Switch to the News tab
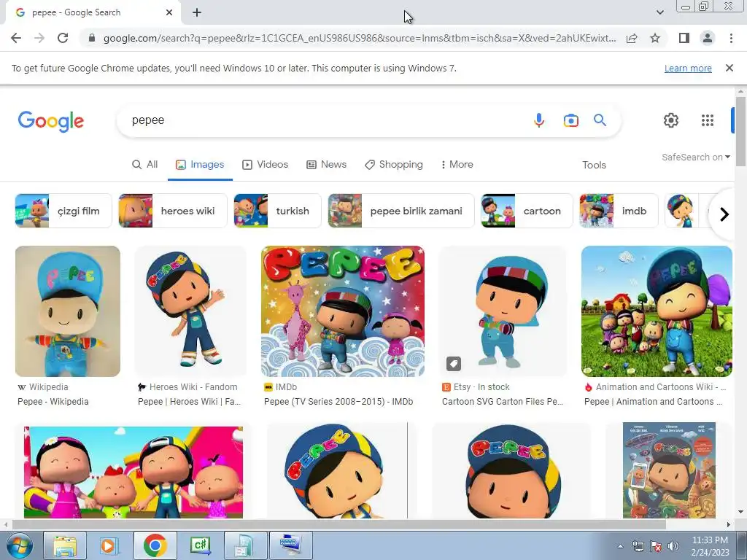The height and width of the screenshot is (560, 747). pos(326,164)
